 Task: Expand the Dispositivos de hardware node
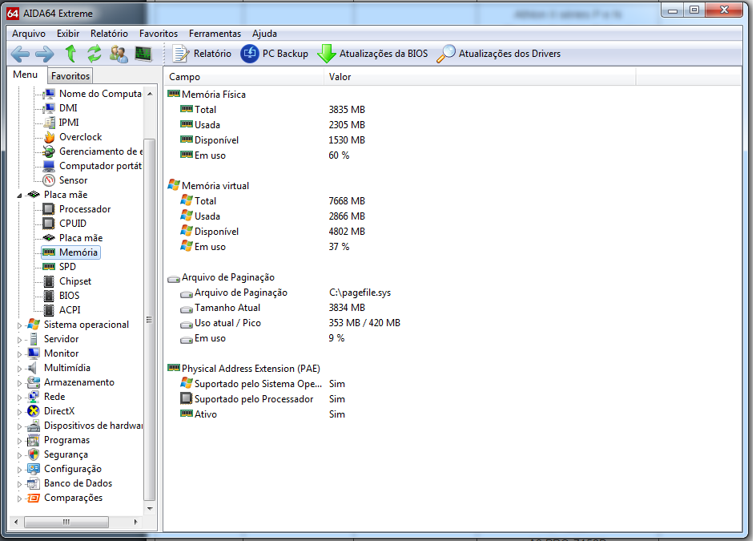click(19, 426)
